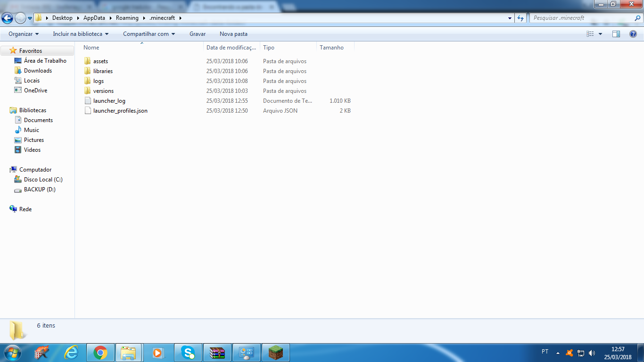Select the launcher_log file icon
The height and width of the screenshot is (362, 644).
[87, 101]
